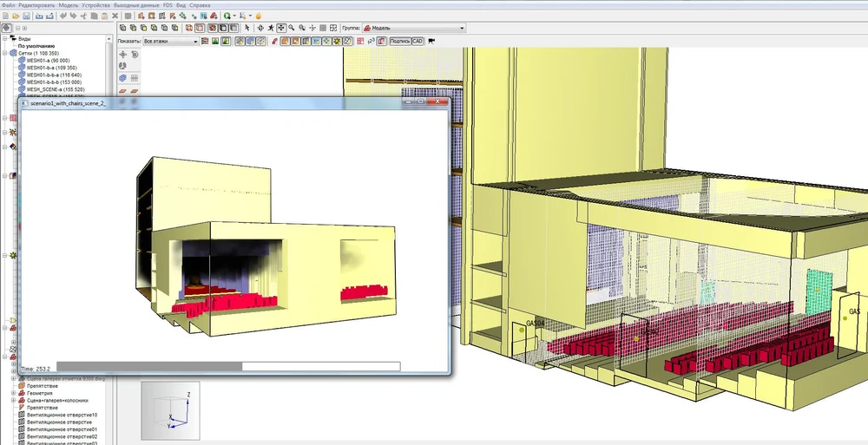Open the Группа dropdown showing Модель
The width and height of the screenshot is (868, 445).
413,28
